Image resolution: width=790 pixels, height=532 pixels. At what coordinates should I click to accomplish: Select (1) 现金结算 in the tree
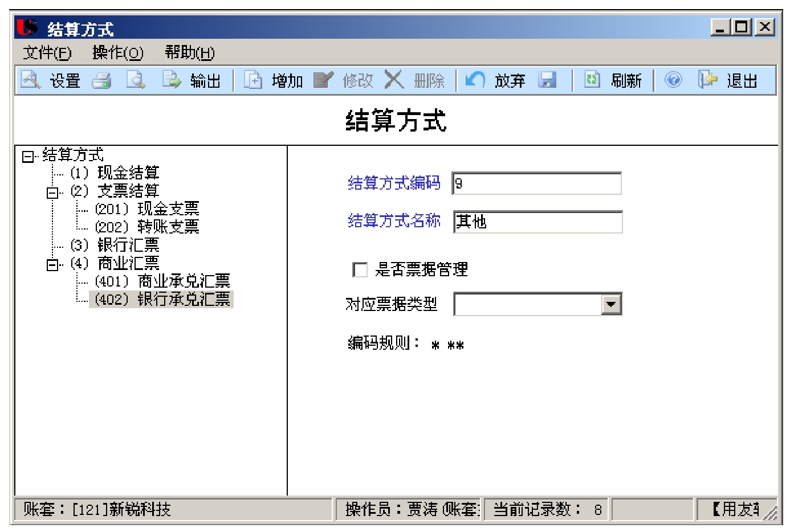click(x=115, y=173)
